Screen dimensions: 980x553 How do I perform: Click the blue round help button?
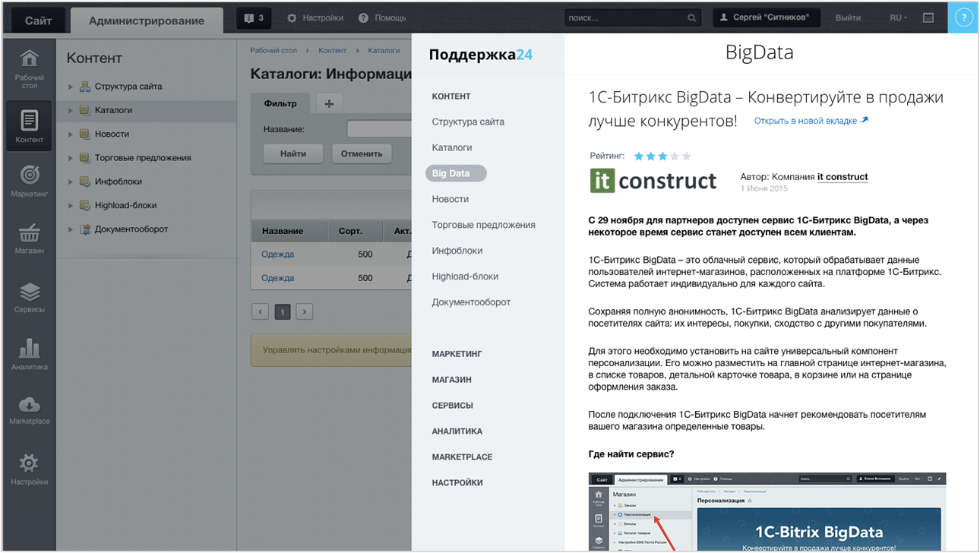963,17
